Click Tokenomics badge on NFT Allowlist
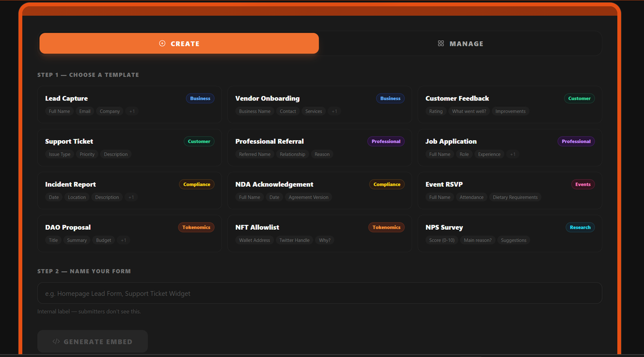 [386, 227]
